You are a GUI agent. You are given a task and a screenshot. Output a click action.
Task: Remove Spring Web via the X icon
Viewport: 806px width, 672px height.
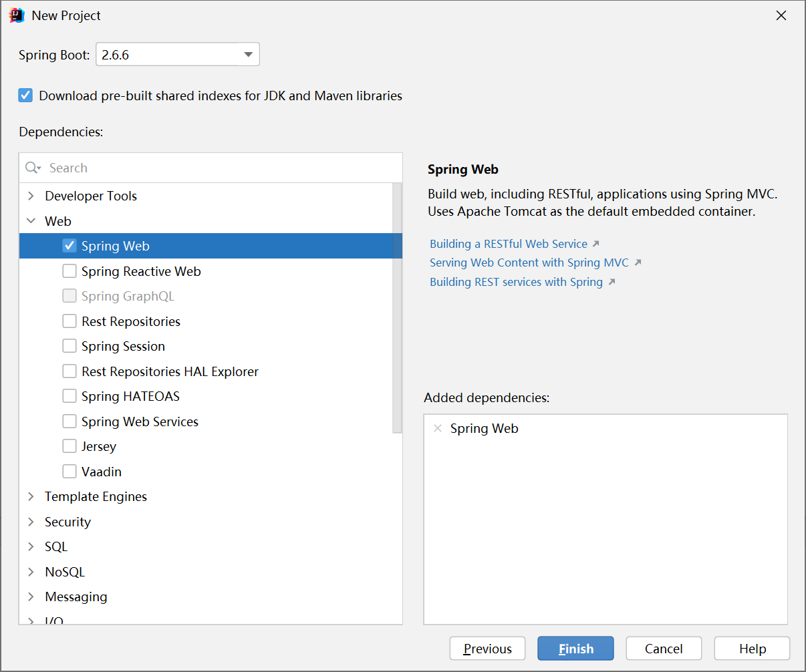[x=438, y=428]
